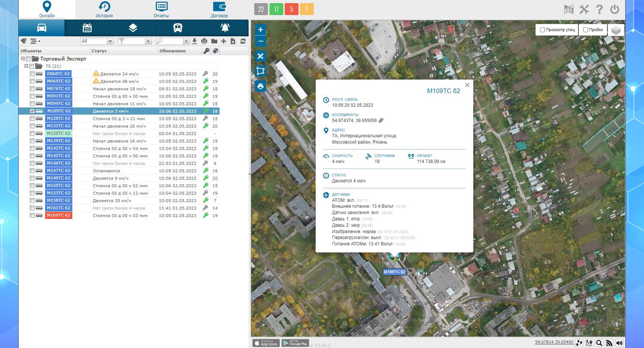The height and width of the screenshot is (348, 644).
Task: Open the map layers selector icon
Action: tap(616, 30)
